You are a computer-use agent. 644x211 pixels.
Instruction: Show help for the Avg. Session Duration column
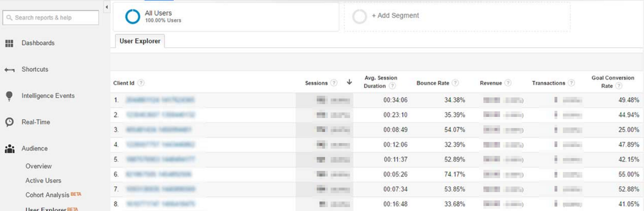pyautogui.click(x=392, y=86)
